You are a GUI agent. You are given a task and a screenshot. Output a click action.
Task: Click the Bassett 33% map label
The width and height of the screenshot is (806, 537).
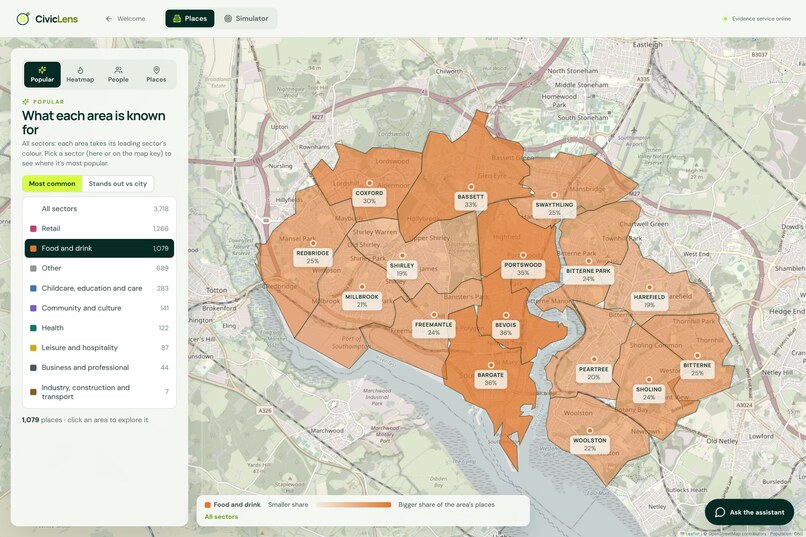pyautogui.click(x=470, y=200)
